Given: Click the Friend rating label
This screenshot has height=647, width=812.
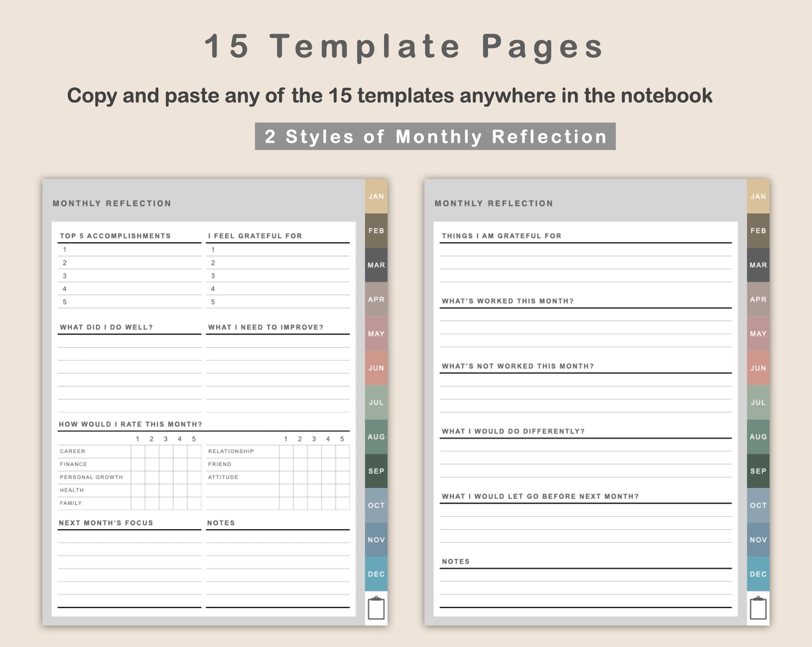Looking at the screenshot, I should coord(219,464).
